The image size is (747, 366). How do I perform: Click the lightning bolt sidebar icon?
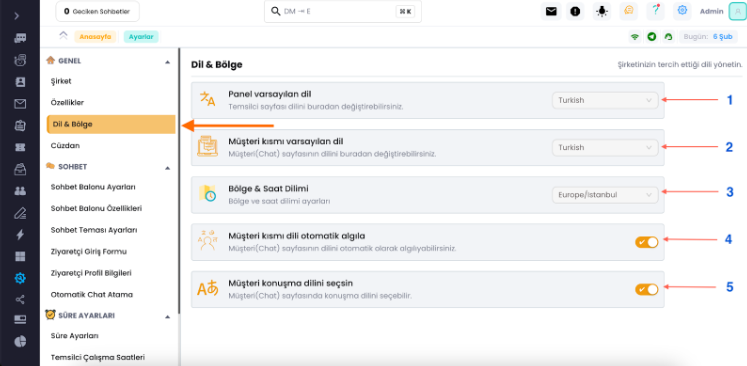coord(20,234)
